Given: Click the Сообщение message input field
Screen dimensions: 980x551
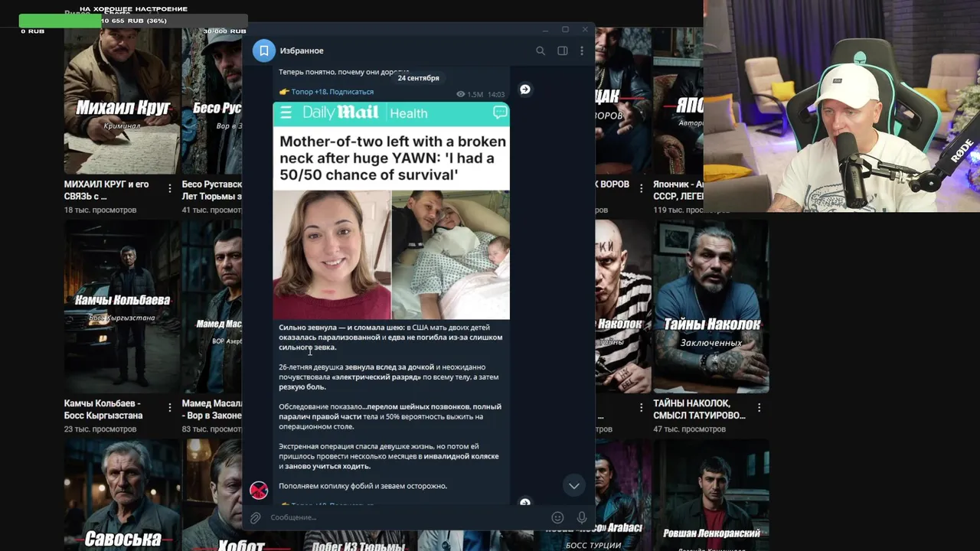Looking at the screenshot, I should click(406, 517).
